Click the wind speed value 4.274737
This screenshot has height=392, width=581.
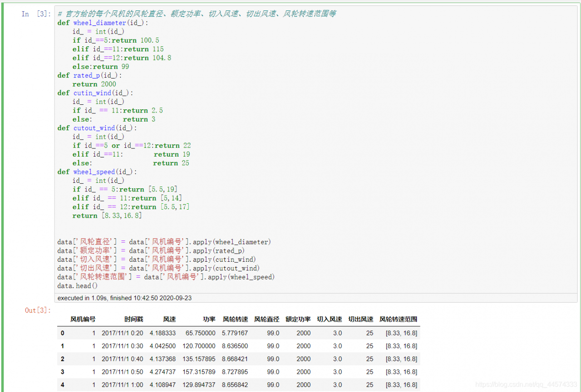[x=162, y=372]
